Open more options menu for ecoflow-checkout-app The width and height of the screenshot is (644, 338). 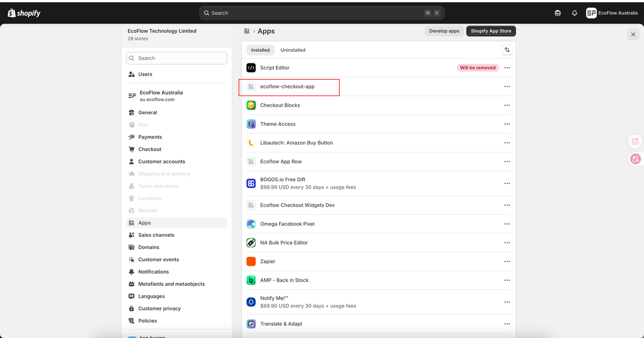click(x=507, y=87)
